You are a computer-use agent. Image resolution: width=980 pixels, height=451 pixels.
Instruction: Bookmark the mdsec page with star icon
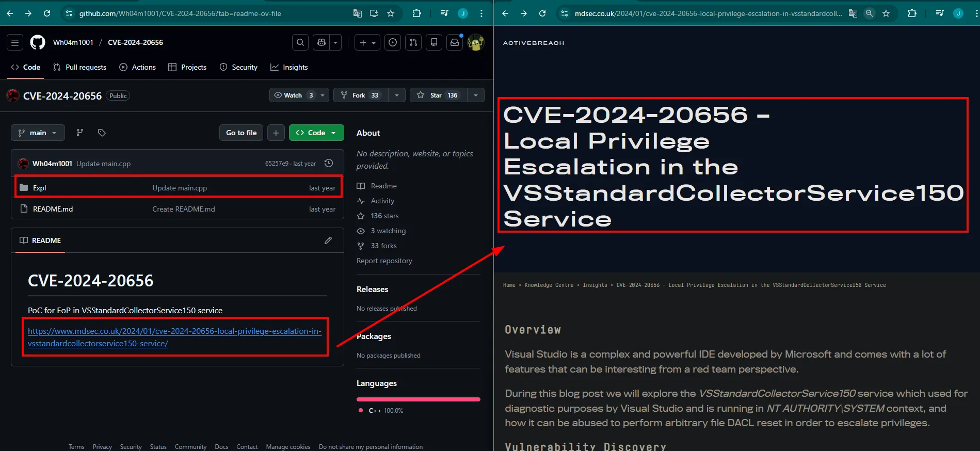tap(886, 13)
